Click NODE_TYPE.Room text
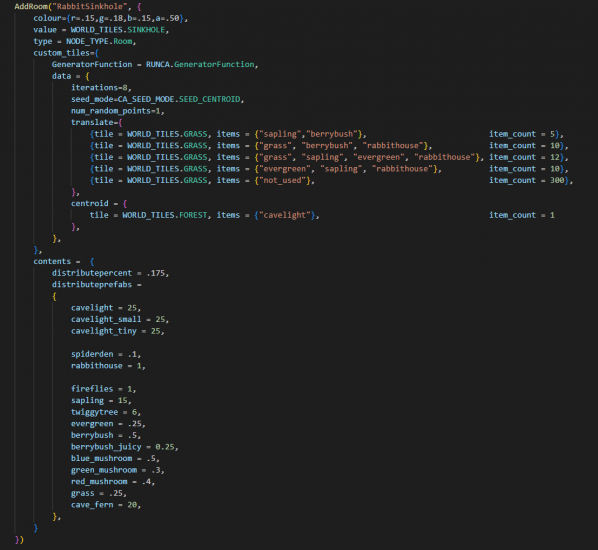 click(x=99, y=41)
